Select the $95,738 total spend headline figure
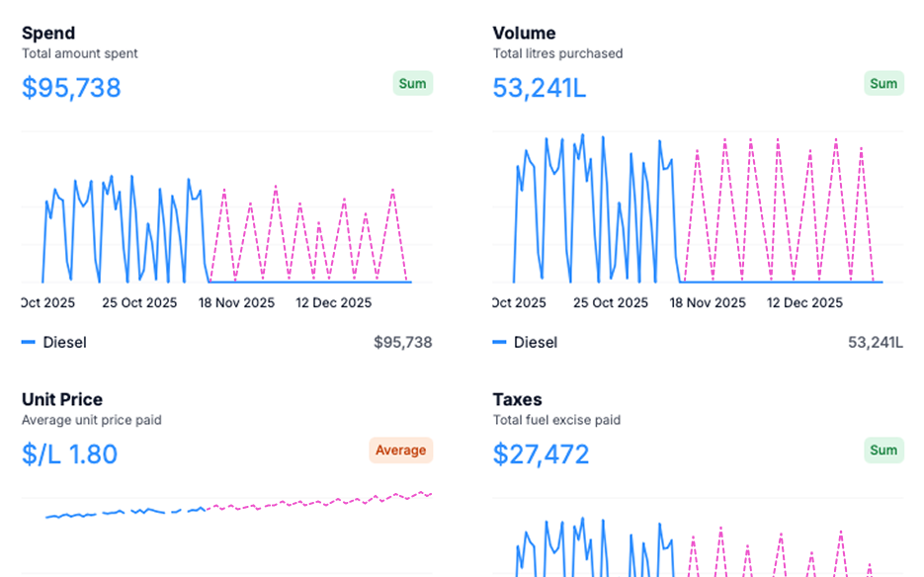 [x=71, y=88]
